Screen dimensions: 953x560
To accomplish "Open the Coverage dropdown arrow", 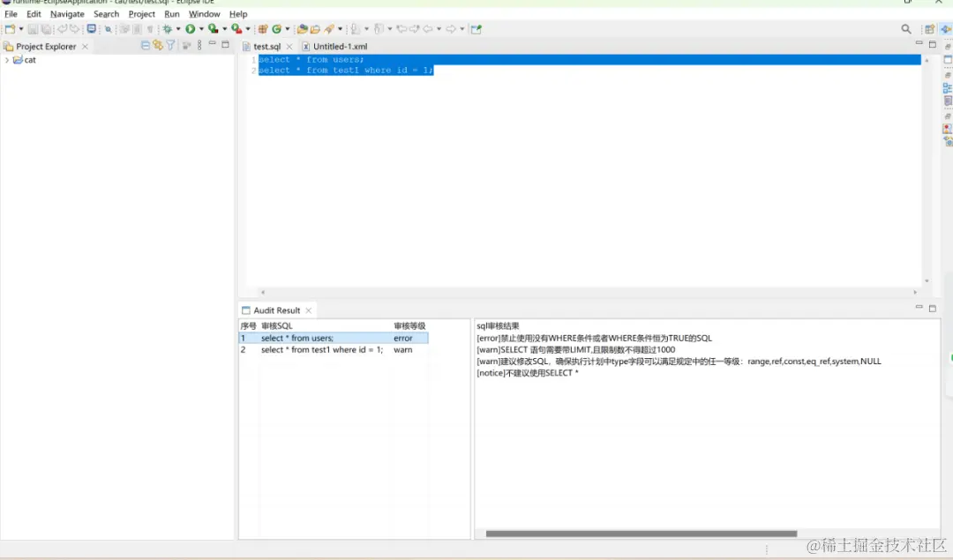I will pyautogui.click(x=224, y=28).
